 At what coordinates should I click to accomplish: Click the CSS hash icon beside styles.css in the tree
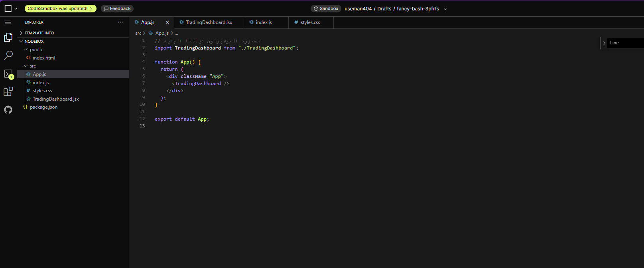[28, 91]
